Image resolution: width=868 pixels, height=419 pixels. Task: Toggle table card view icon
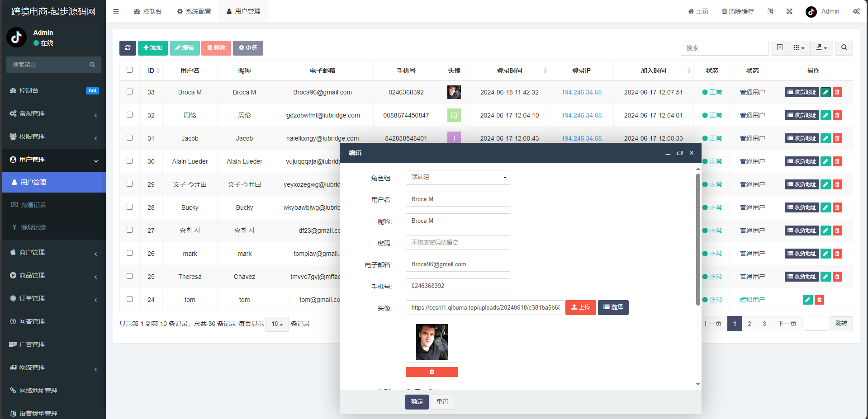pyautogui.click(x=779, y=48)
